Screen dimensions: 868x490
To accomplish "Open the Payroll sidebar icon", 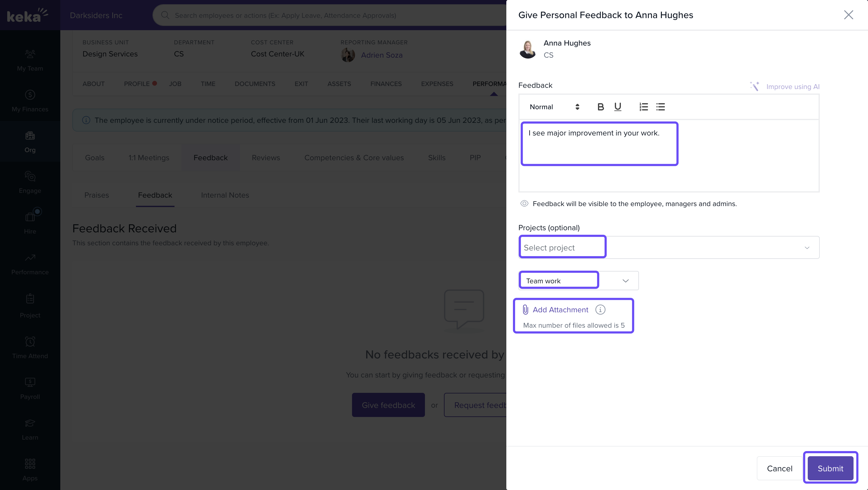I will 30,382.
